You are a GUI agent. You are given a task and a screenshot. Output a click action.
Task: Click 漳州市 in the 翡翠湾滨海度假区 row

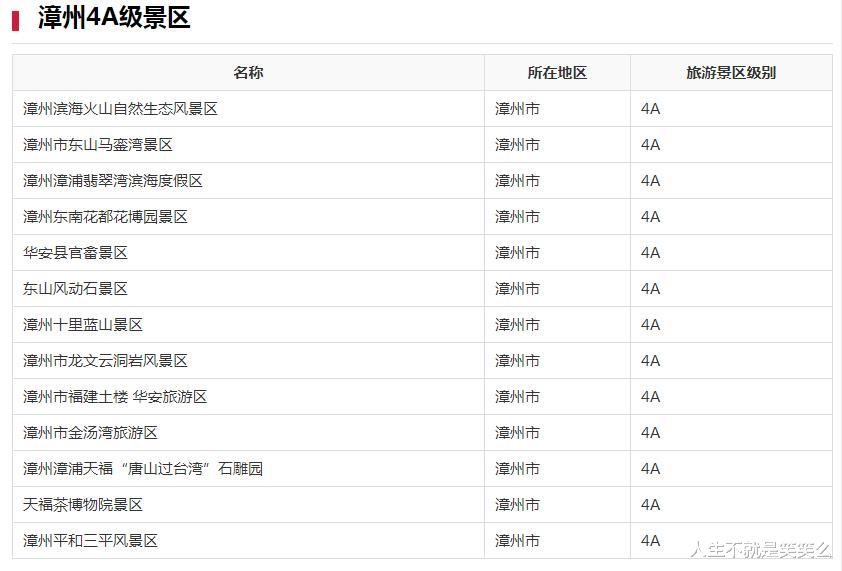click(517, 180)
